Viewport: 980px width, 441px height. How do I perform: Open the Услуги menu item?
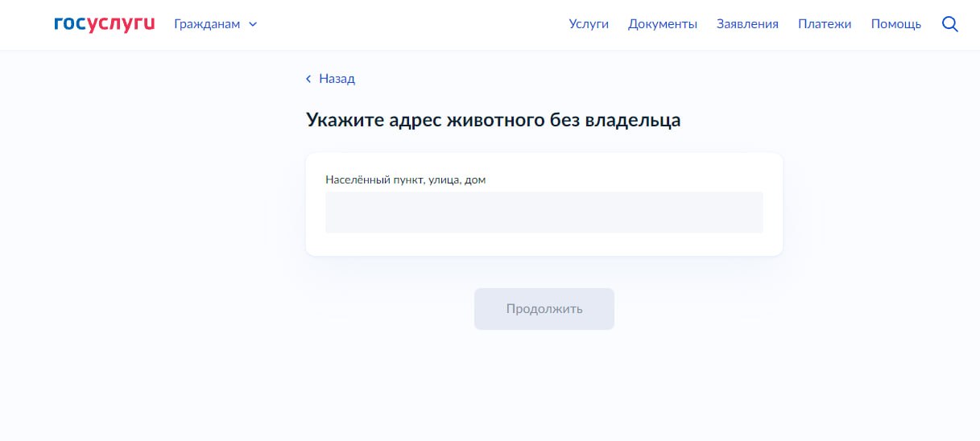point(588,24)
